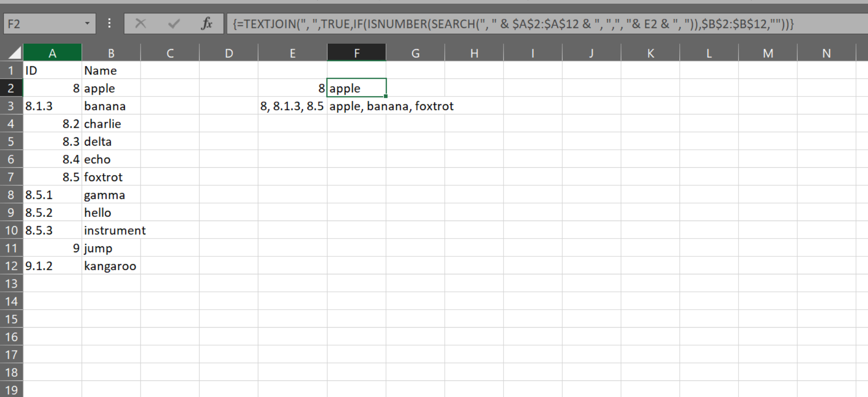The width and height of the screenshot is (868, 397).
Task: Select column C header
Action: pos(170,53)
